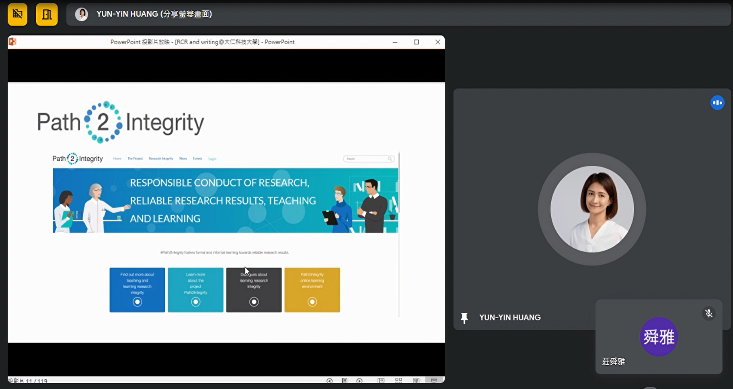The height and width of the screenshot is (389, 733).
Task: Click the Responsible Conduct of Research banner
Action: [x=225, y=201]
